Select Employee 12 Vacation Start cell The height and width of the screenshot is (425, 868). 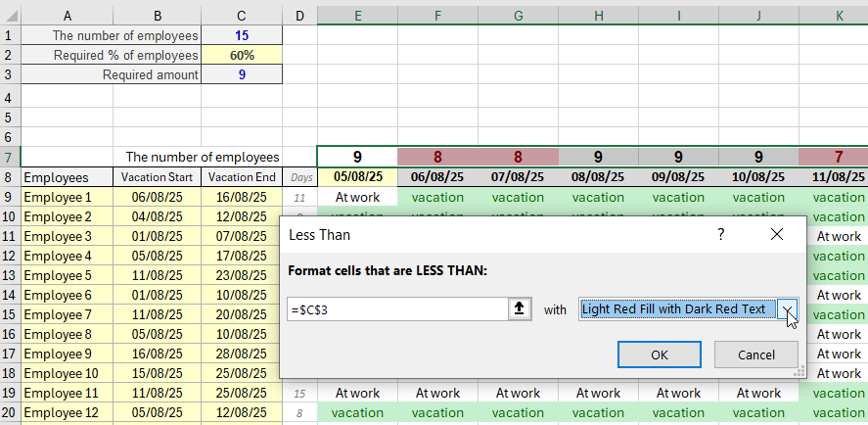[x=156, y=412]
